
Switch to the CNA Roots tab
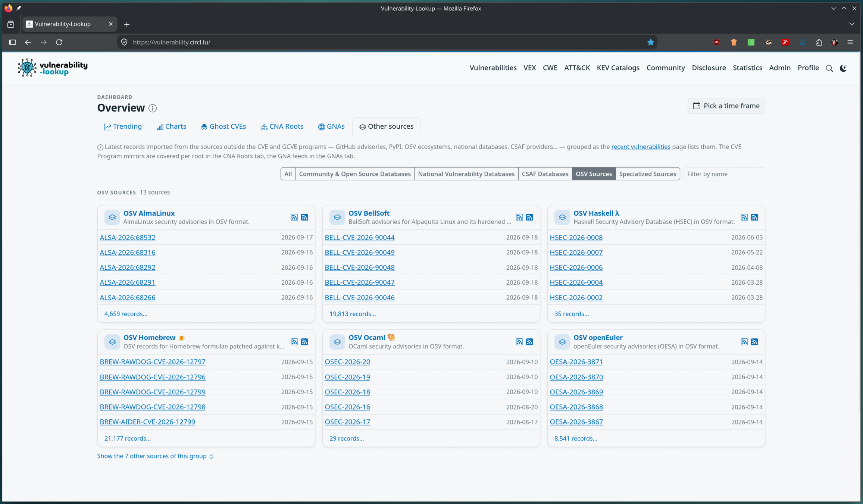tap(282, 126)
